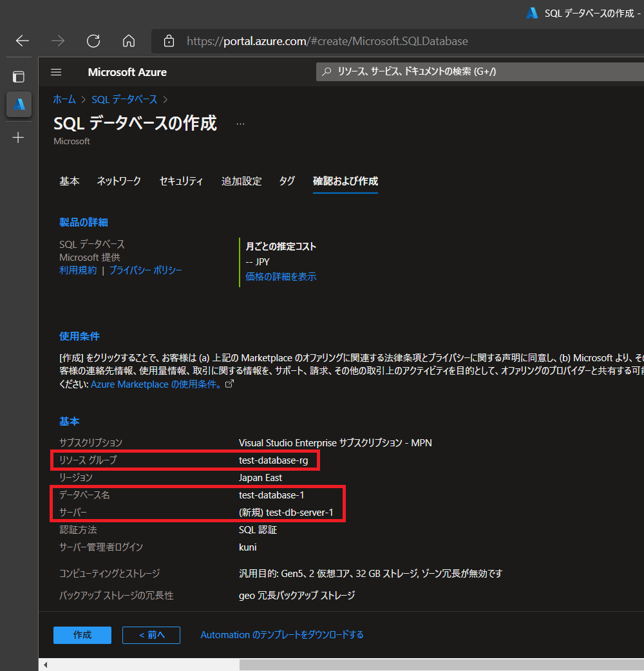The width and height of the screenshot is (644, 671).
Task: Click the サーバー管理者ログイン label
Action: point(101,547)
